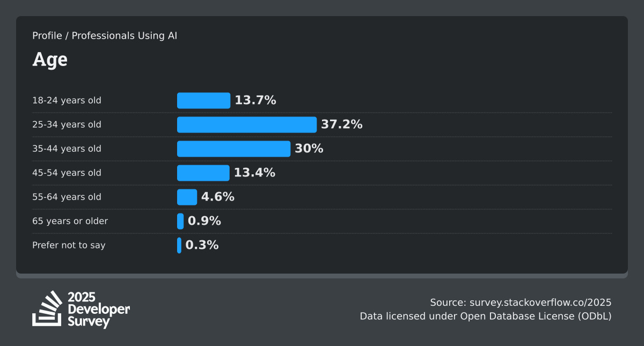Click the Age chart title

tap(50, 59)
